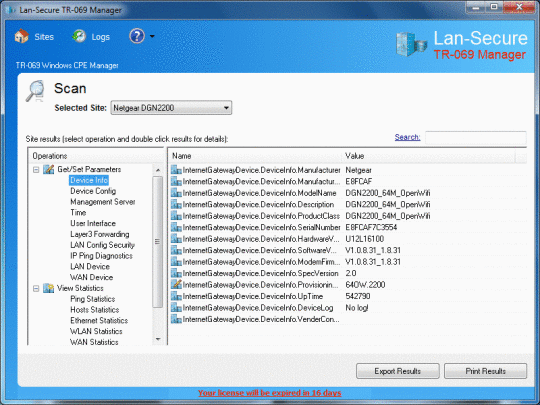
Task: Click the Help question mark icon
Action: pyautogui.click(x=137, y=36)
